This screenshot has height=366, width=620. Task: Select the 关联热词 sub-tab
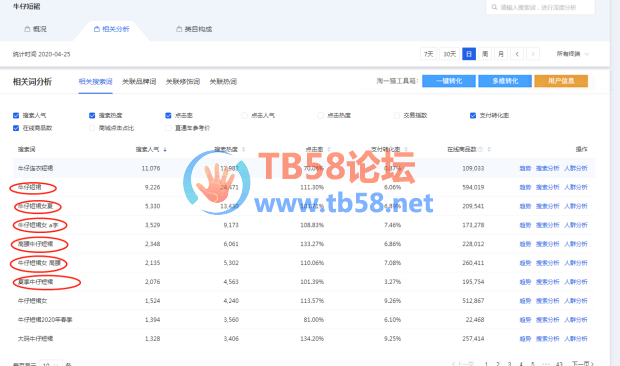click(x=223, y=81)
